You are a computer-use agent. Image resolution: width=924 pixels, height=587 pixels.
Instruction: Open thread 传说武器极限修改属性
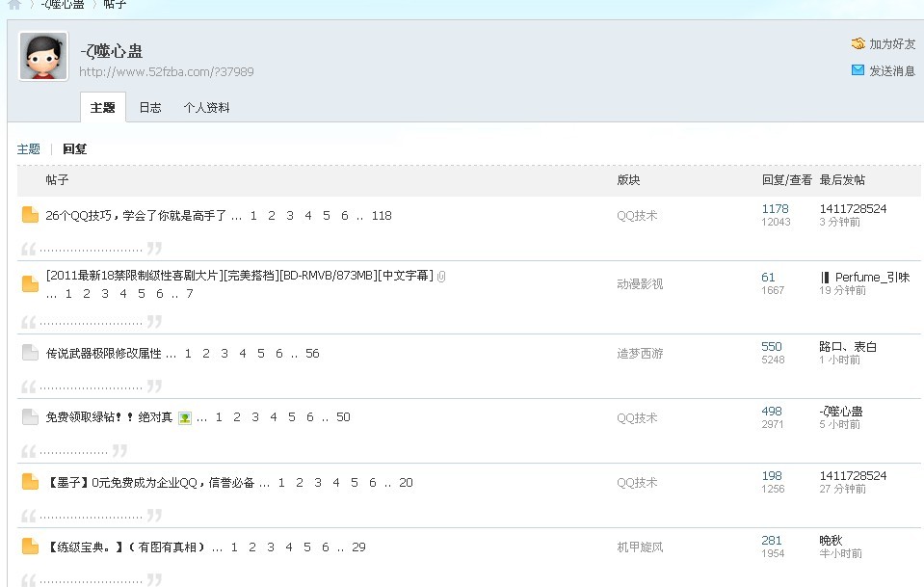click(x=104, y=354)
